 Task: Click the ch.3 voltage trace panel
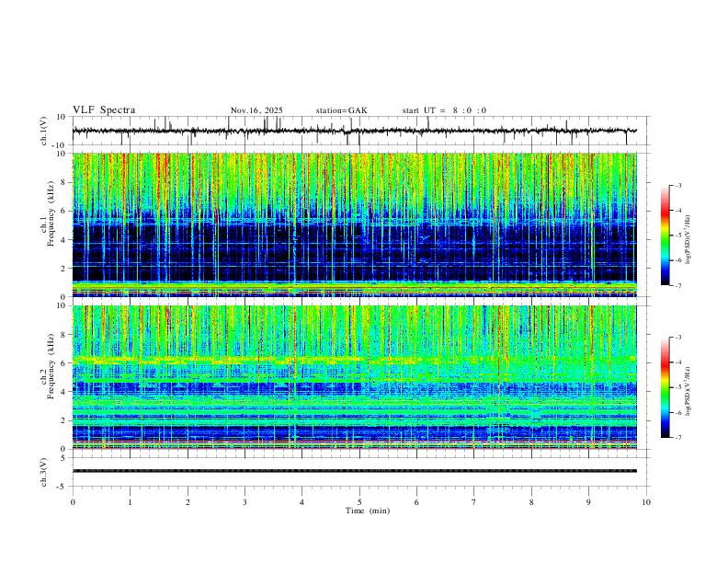pyautogui.click(x=361, y=472)
